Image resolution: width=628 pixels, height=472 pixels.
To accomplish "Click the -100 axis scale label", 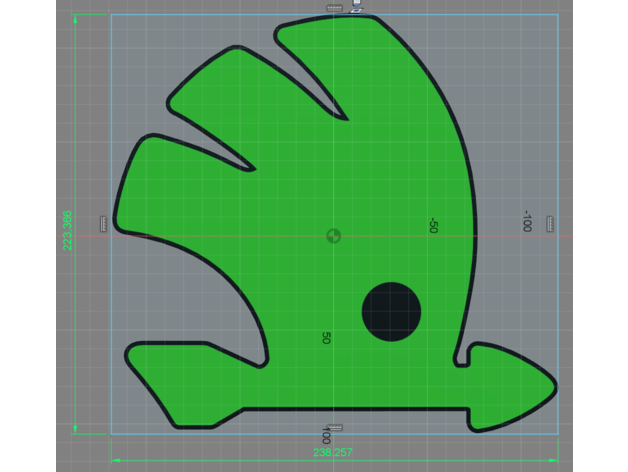I will (x=526, y=222).
